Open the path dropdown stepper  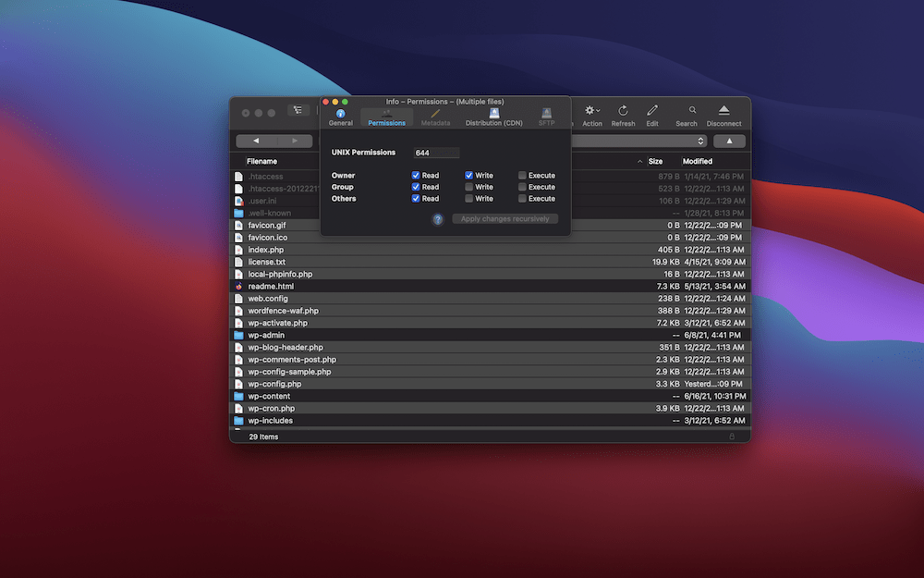700,141
